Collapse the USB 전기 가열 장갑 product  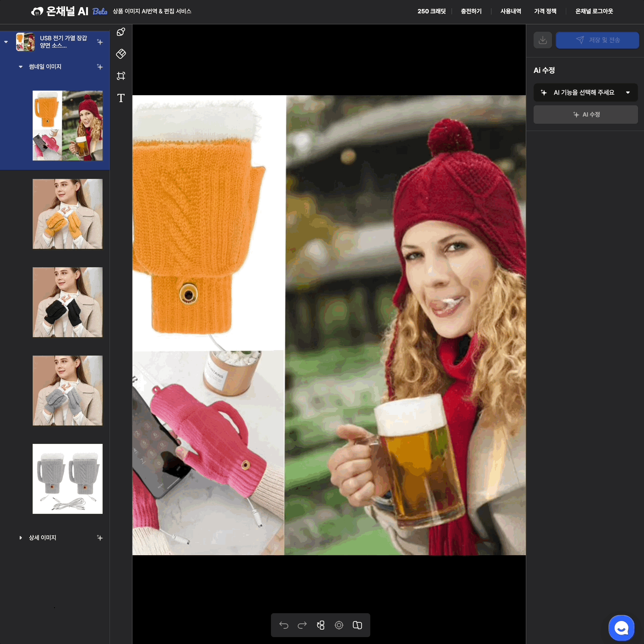click(x=6, y=42)
